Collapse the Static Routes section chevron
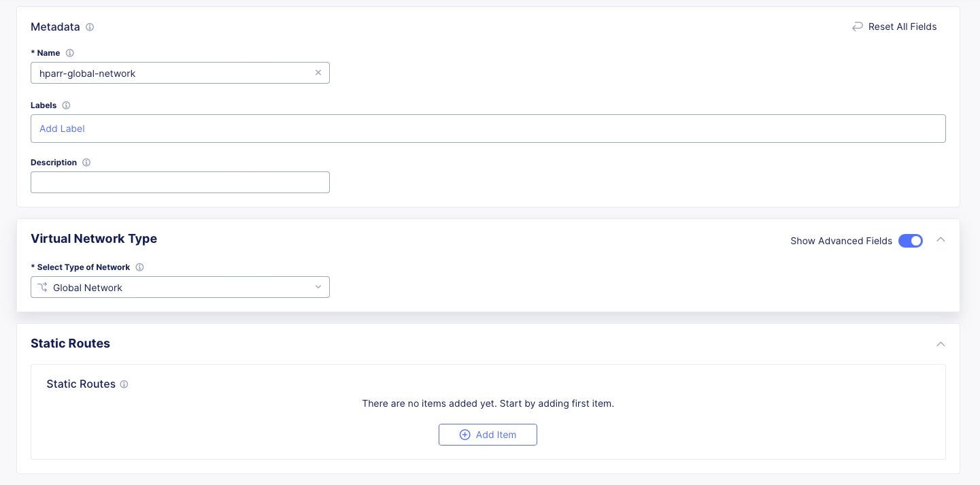 941,344
